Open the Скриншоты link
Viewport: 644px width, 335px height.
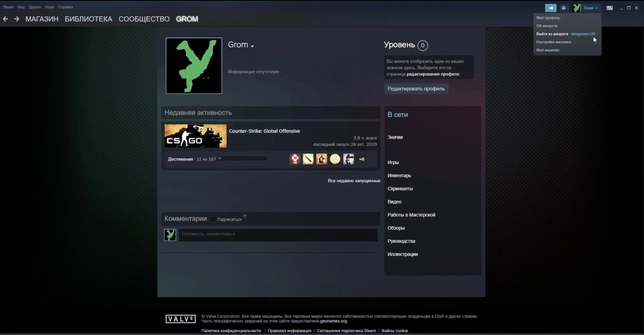pyautogui.click(x=400, y=188)
